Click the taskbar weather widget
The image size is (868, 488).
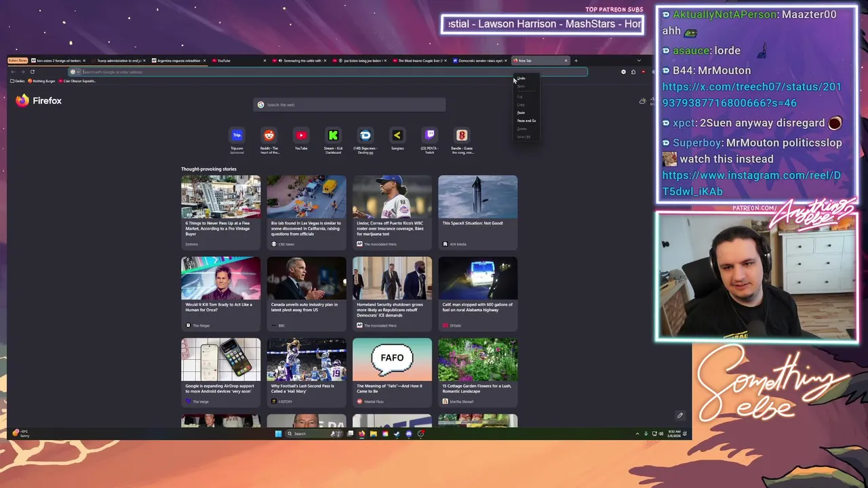(x=22, y=433)
